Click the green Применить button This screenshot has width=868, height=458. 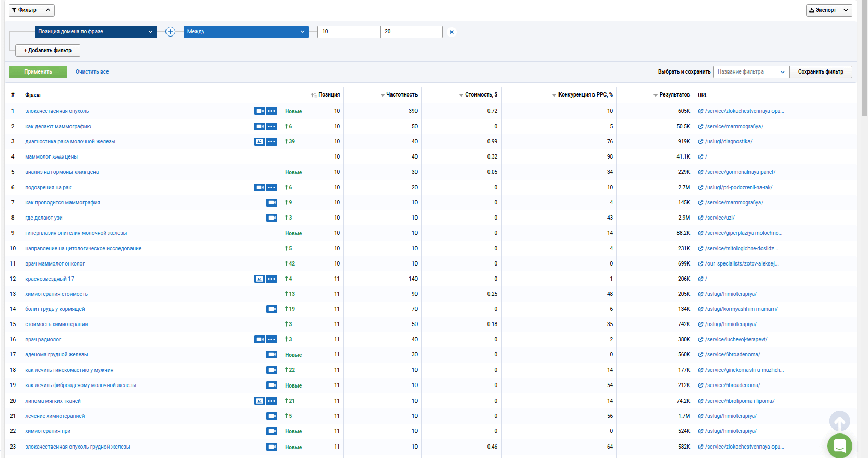pyautogui.click(x=38, y=72)
